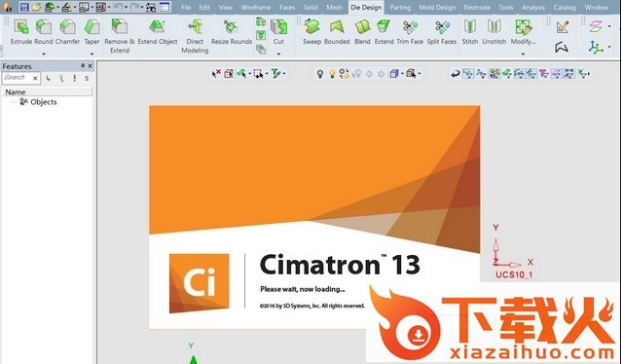This screenshot has width=622, height=364.
Task: Switch to the Wireframe tab
Action: click(256, 7)
